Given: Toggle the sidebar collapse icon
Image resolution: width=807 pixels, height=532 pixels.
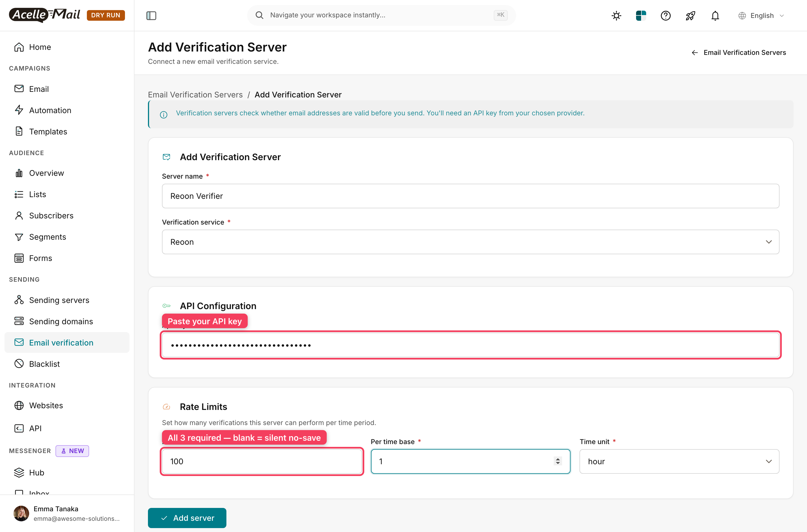Looking at the screenshot, I should point(151,16).
